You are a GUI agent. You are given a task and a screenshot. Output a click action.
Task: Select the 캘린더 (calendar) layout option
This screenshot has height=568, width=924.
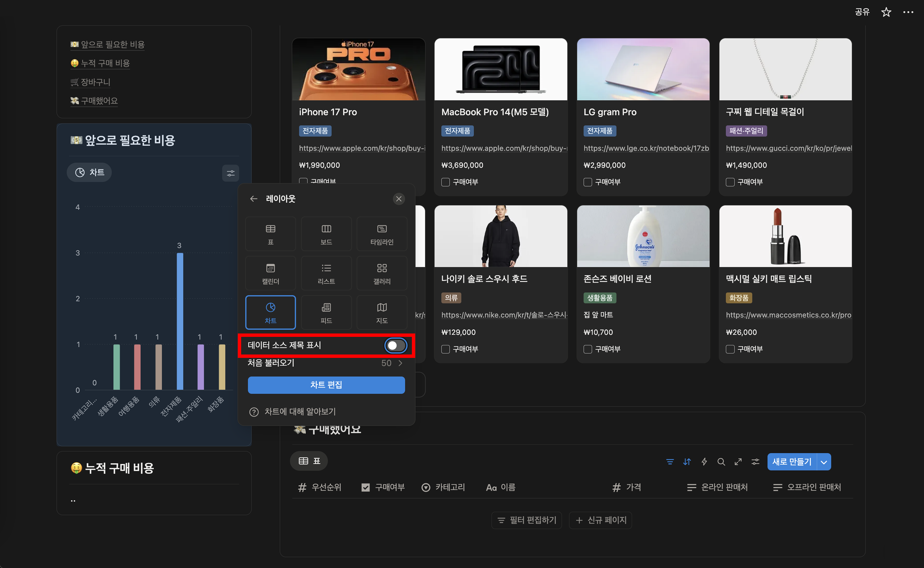click(x=270, y=273)
